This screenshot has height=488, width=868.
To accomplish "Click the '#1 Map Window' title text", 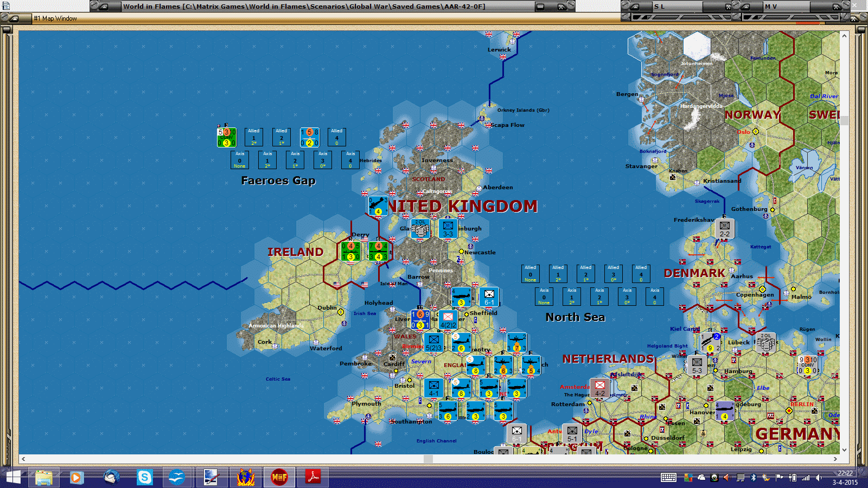I will (x=55, y=18).
